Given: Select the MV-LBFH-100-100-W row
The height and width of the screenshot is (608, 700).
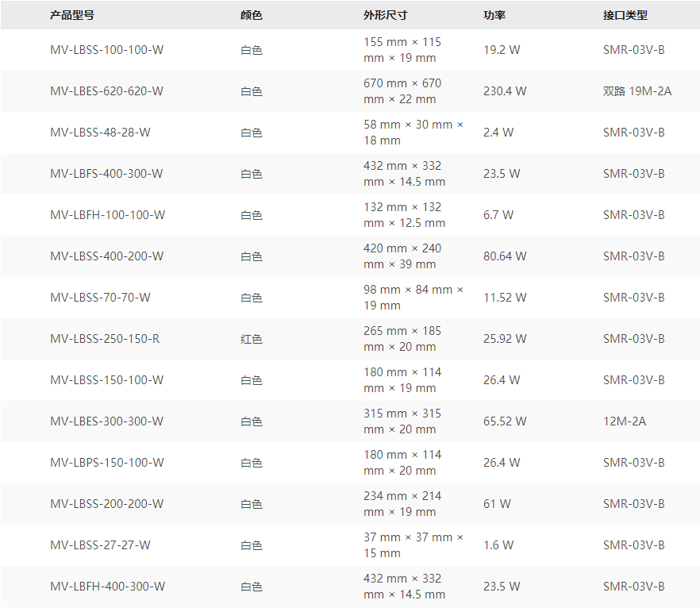Looking at the screenshot, I should (x=107, y=215).
